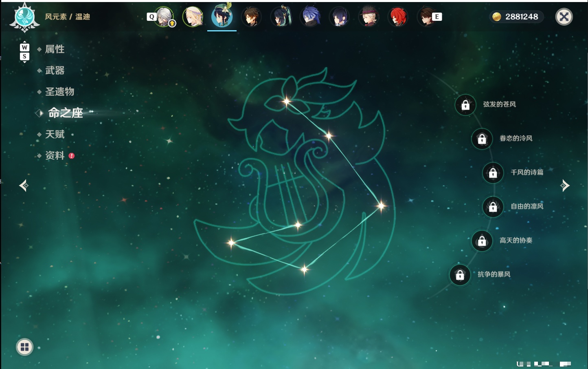Open the 自由的凛风 locked node

coord(493,207)
